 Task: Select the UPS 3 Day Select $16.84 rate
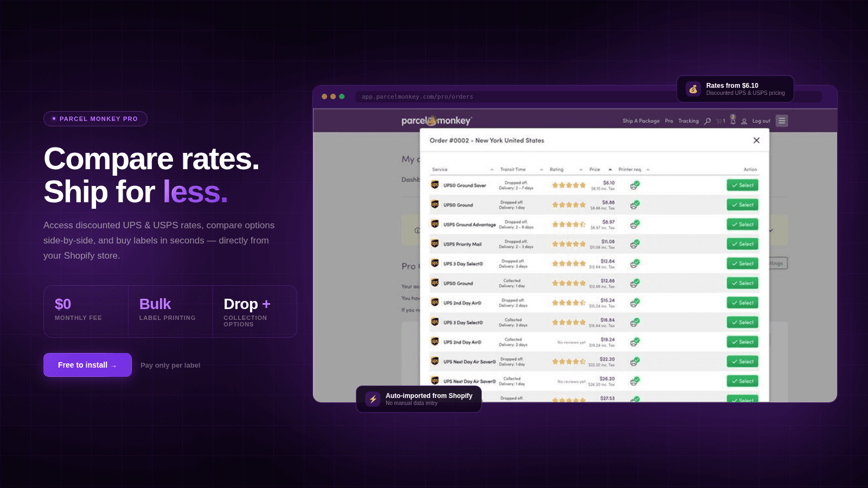[742, 322]
